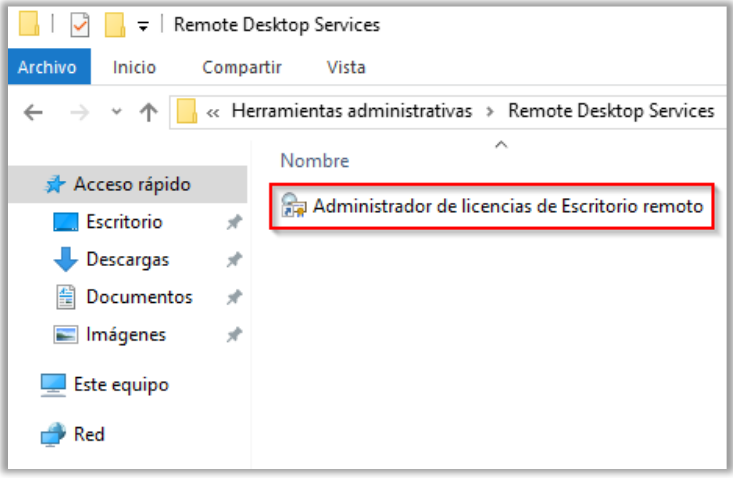
Task: Click the new folder icon in title bar
Action: point(115,25)
